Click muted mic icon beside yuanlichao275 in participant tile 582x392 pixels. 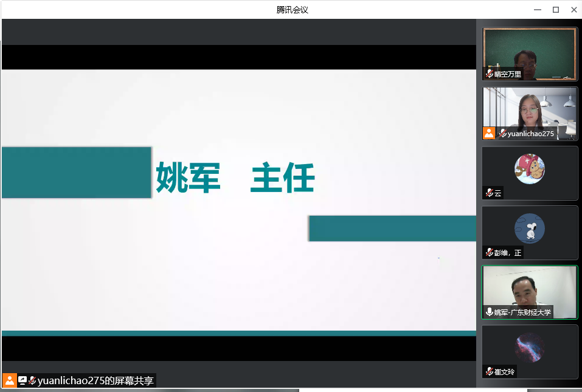[x=502, y=133]
